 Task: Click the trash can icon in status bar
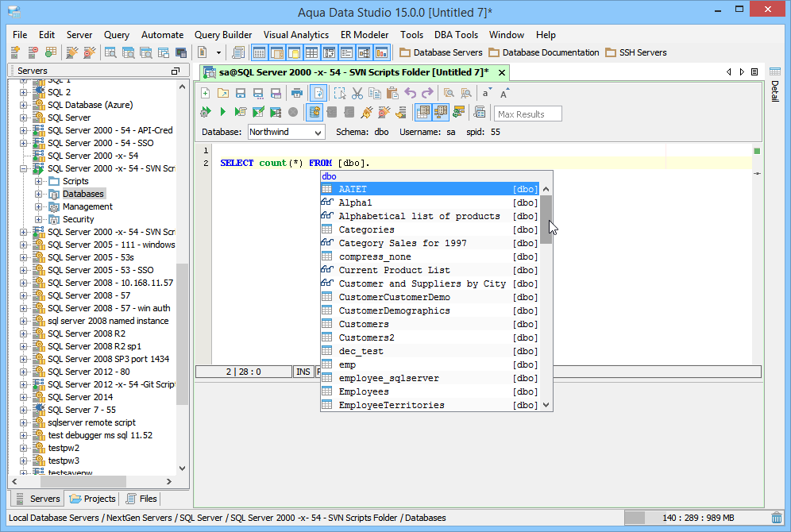(777, 518)
